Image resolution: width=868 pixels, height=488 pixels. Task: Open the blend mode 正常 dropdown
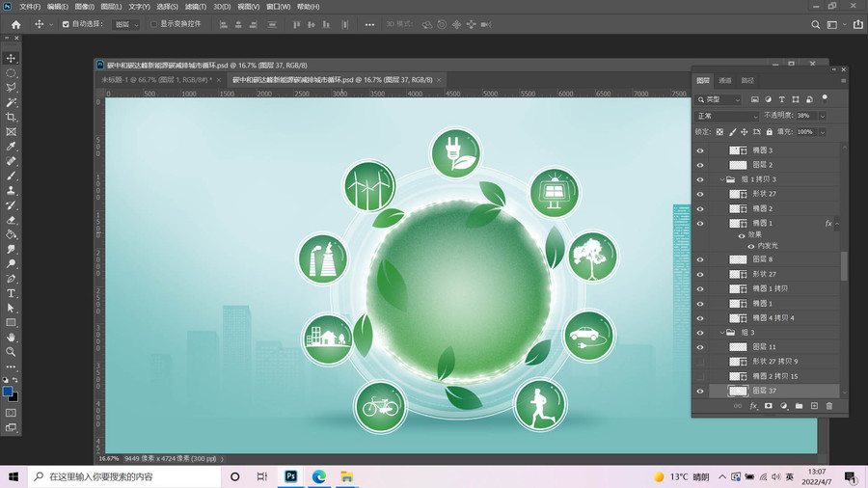[727, 116]
